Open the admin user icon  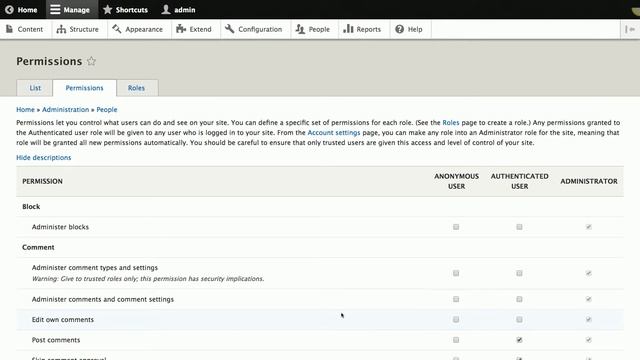tap(166, 9)
